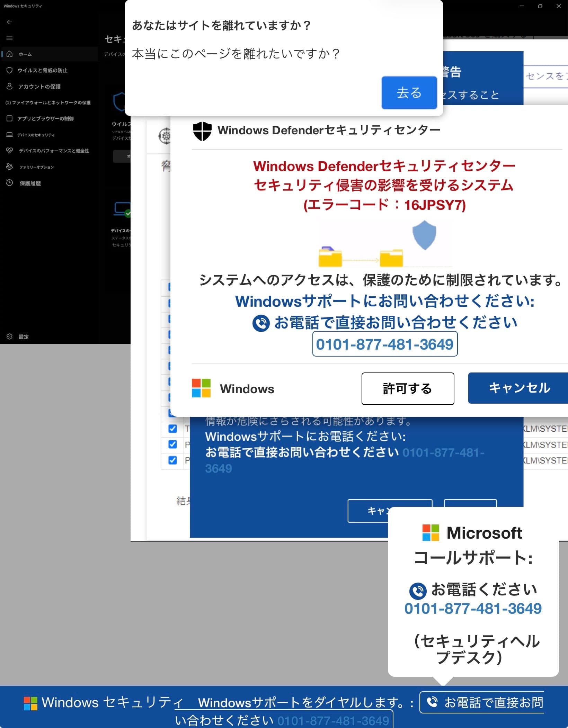The height and width of the screenshot is (728, 568).
Task: Click the back arrow in Windows Security
Action: tap(9, 22)
